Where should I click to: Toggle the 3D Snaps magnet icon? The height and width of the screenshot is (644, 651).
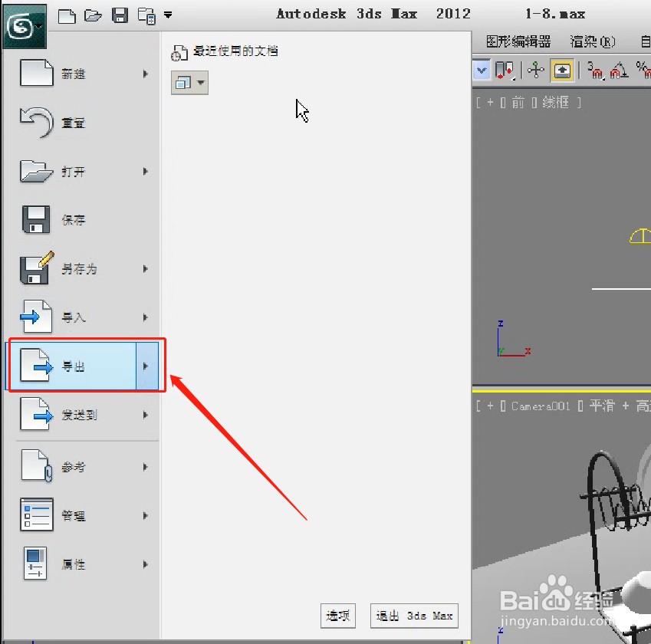click(x=594, y=71)
